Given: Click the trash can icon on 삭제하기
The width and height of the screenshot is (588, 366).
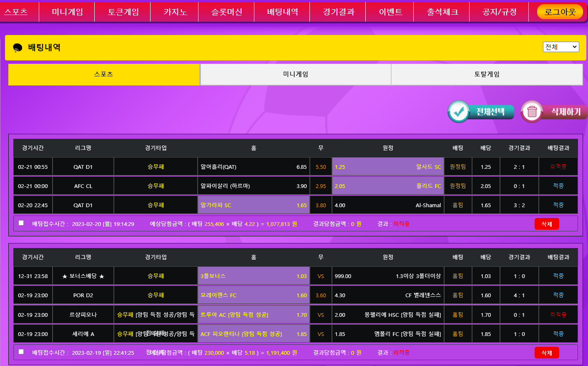Looking at the screenshot, I should click(x=532, y=112).
